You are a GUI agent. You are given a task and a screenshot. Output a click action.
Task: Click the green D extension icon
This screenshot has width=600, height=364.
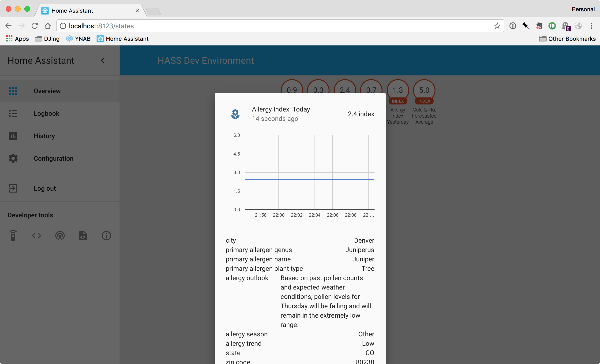552,26
